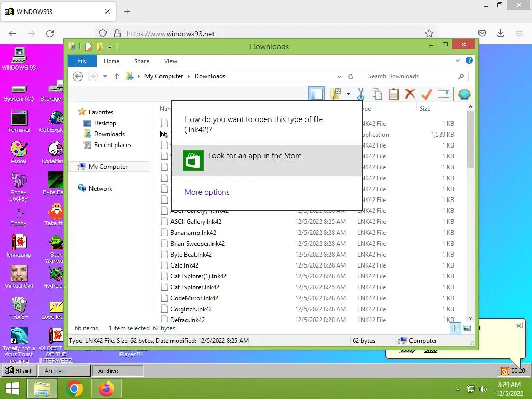532x399 pixels.
Task: Select the second Archive taskbar button
Action: click(118, 371)
